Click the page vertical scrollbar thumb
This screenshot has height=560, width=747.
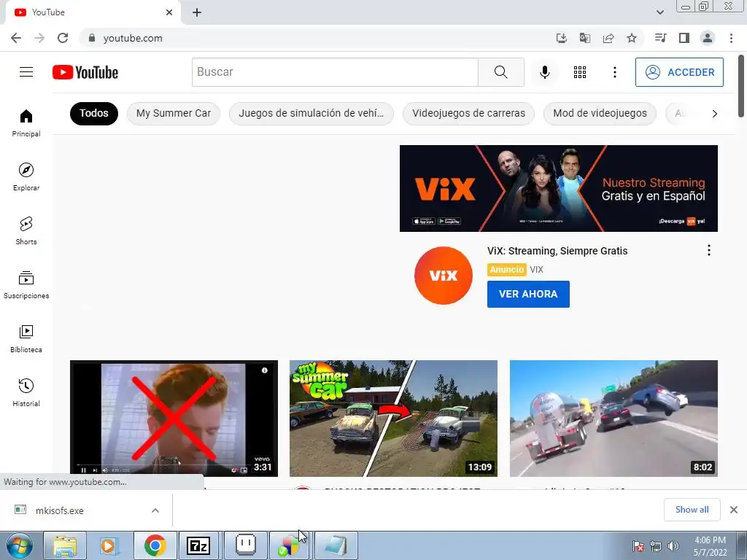(741, 86)
